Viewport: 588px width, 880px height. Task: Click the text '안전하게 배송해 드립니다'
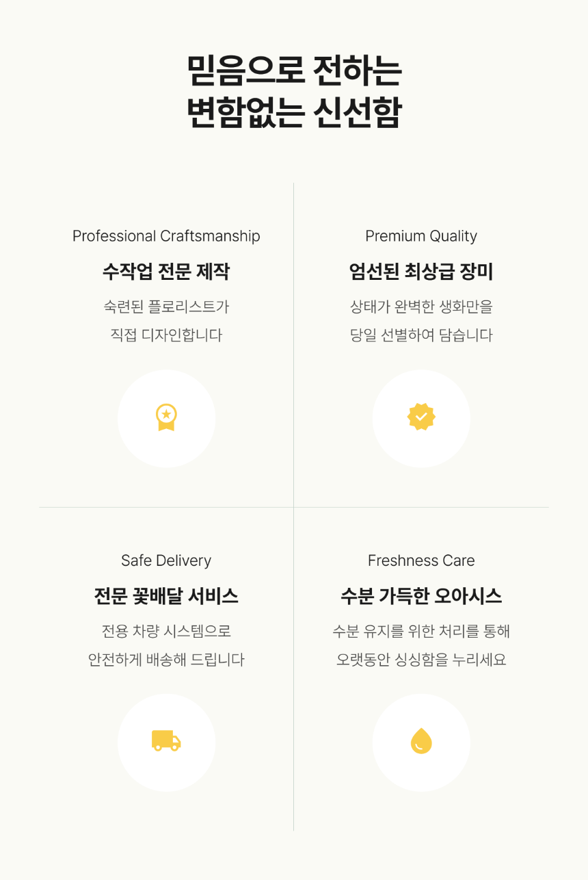[166, 660]
